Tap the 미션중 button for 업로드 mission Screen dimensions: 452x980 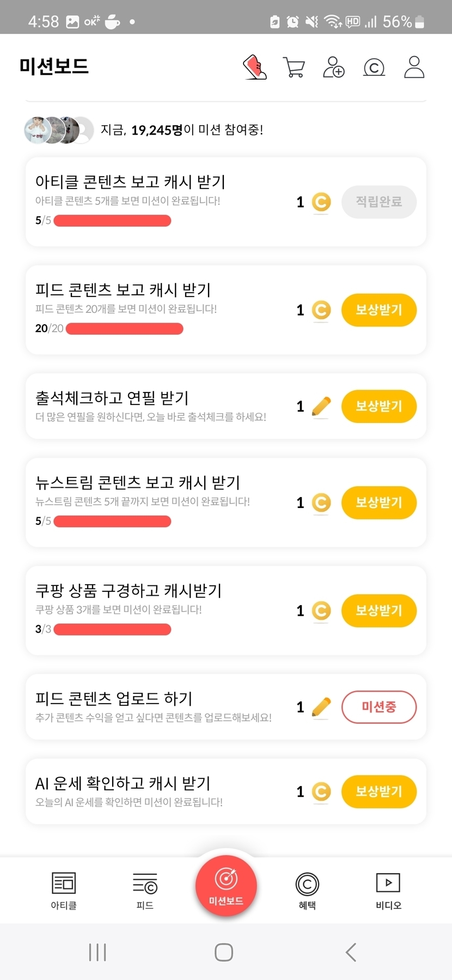378,707
